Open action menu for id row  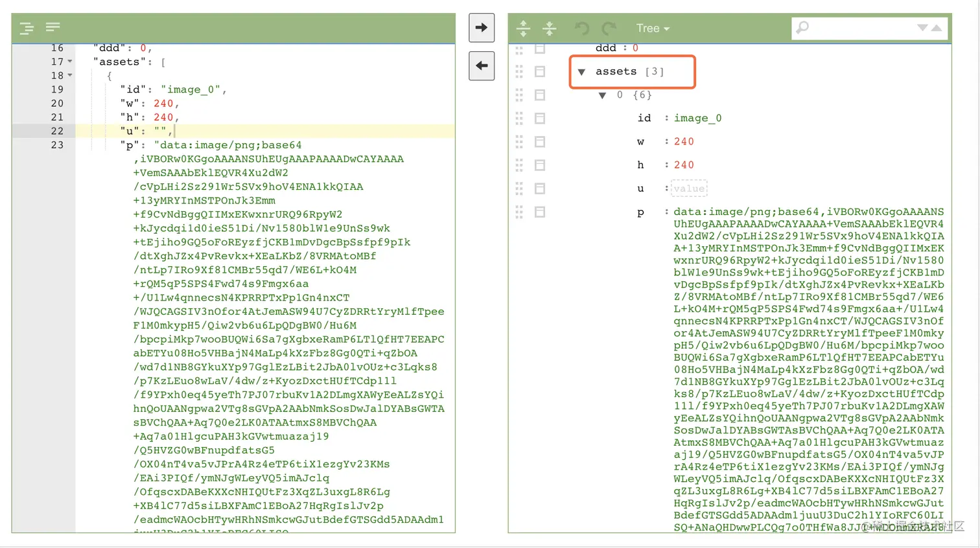point(540,118)
